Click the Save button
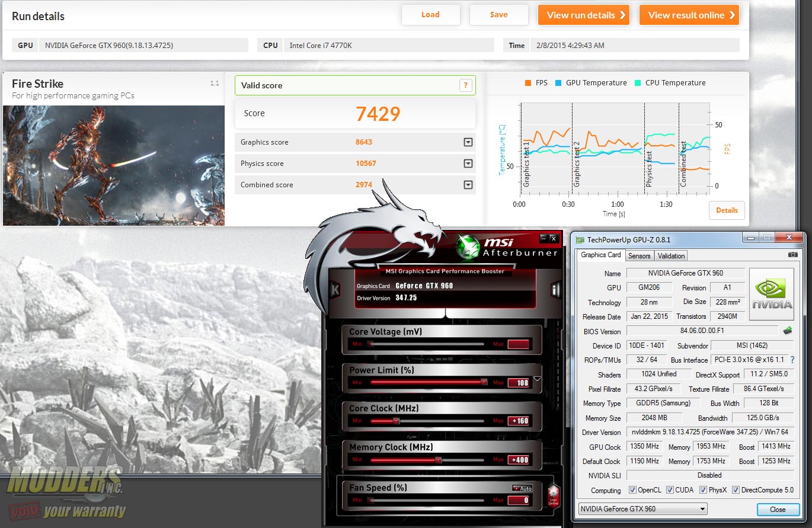Image resolution: width=812 pixels, height=528 pixels. click(498, 15)
